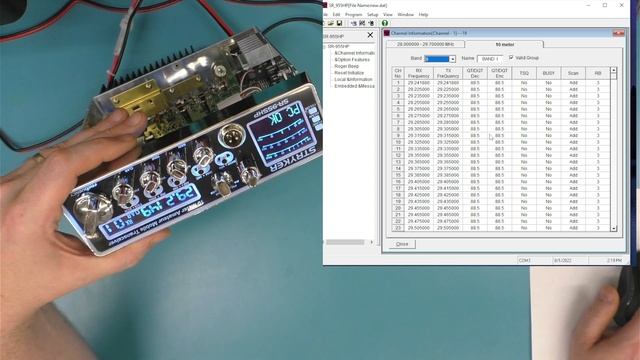
Task: Click the middle radio transfer toolbar icon
Action: tap(362, 23)
